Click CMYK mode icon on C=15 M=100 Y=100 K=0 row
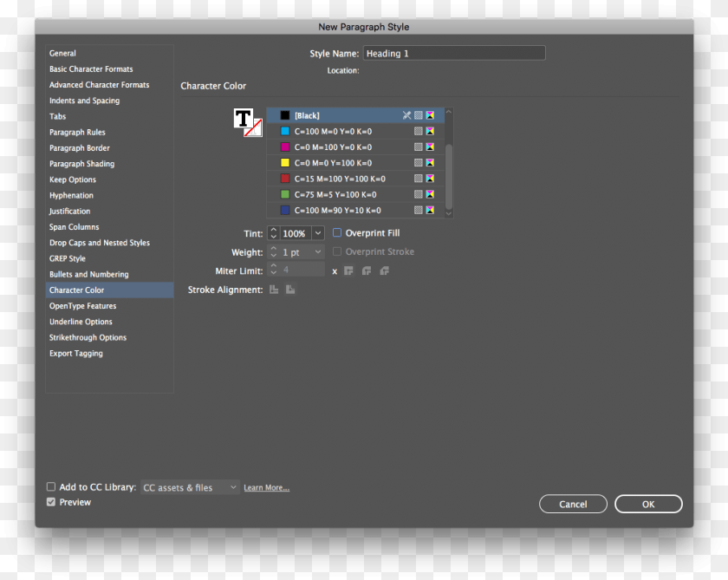728x580 pixels. [430, 179]
